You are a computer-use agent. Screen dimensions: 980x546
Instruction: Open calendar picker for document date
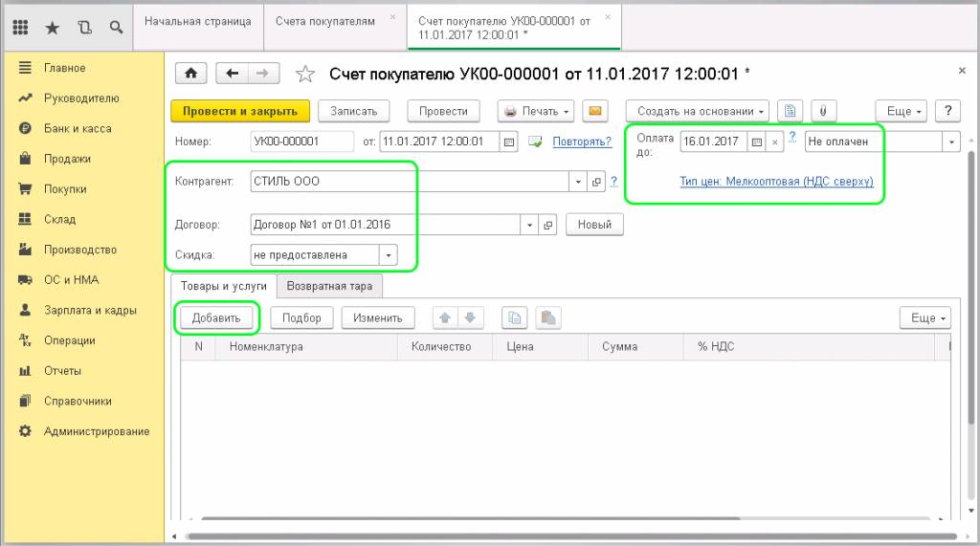[509, 142]
